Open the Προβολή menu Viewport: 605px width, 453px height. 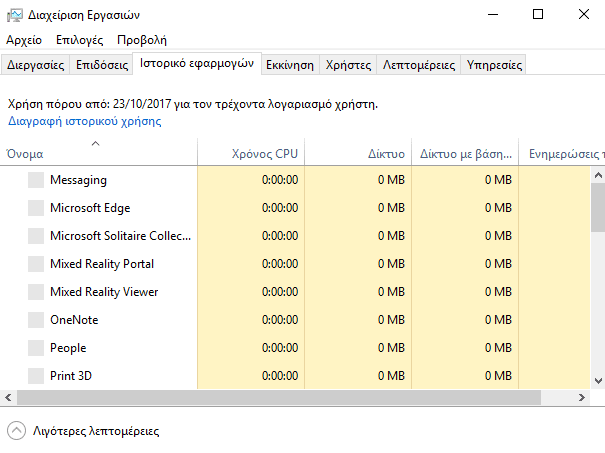[x=142, y=40]
